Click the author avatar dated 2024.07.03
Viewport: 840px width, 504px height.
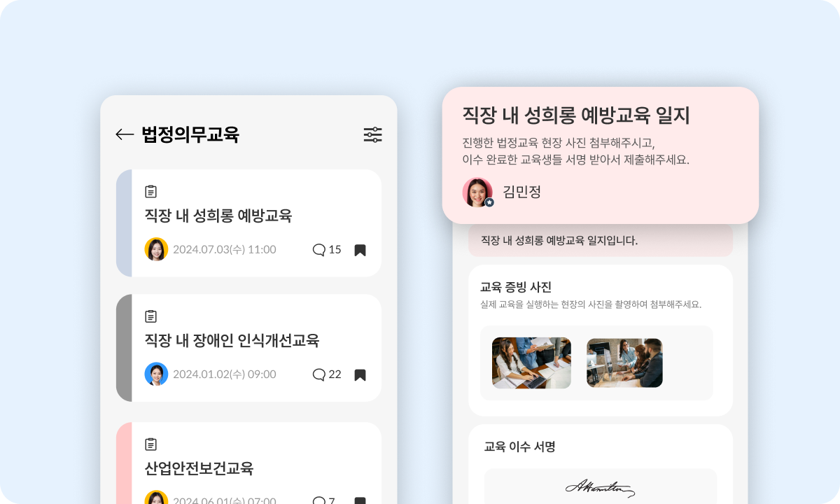[156, 249]
